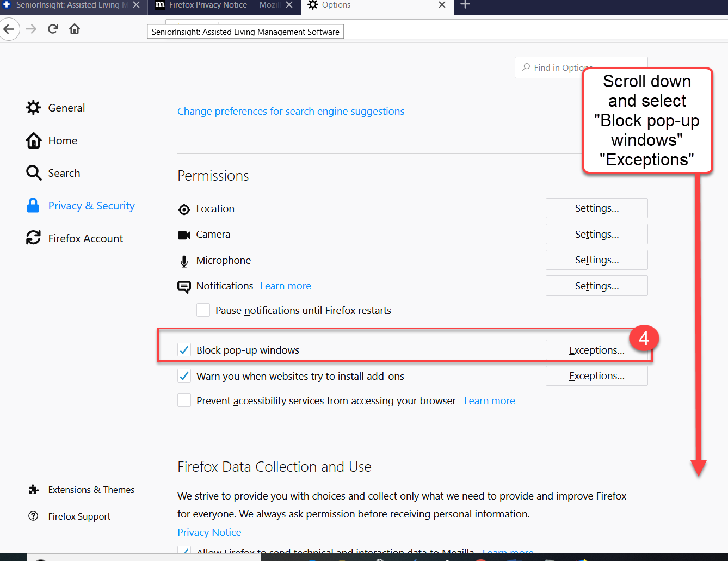Close the Firefox Privacy Notice tab
The height and width of the screenshot is (561, 728).
289,5
